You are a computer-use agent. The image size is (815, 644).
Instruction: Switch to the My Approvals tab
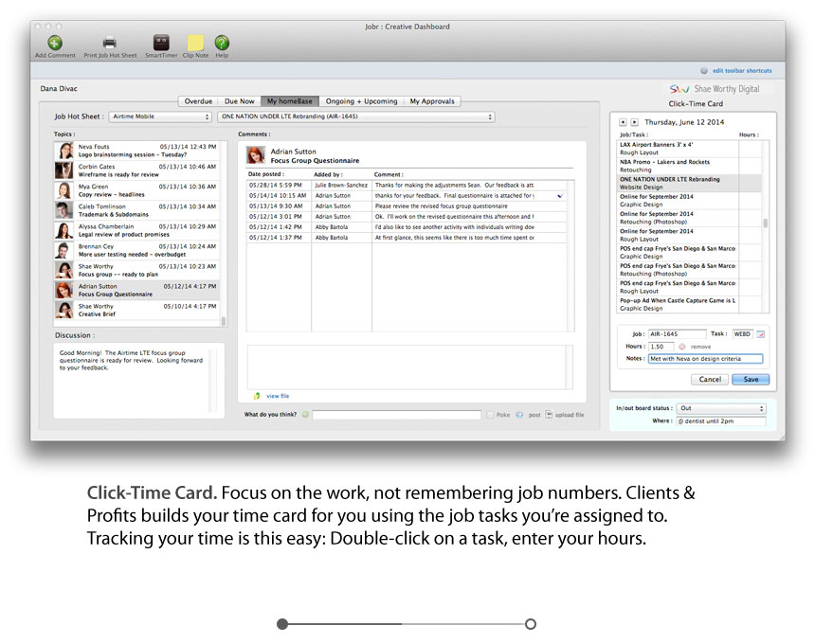pyautogui.click(x=432, y=101)
